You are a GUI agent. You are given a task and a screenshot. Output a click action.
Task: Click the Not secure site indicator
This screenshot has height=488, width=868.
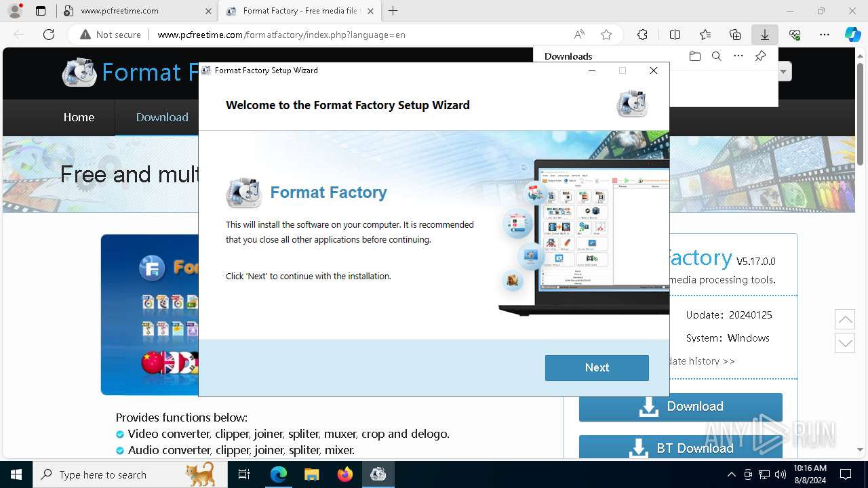111,35
